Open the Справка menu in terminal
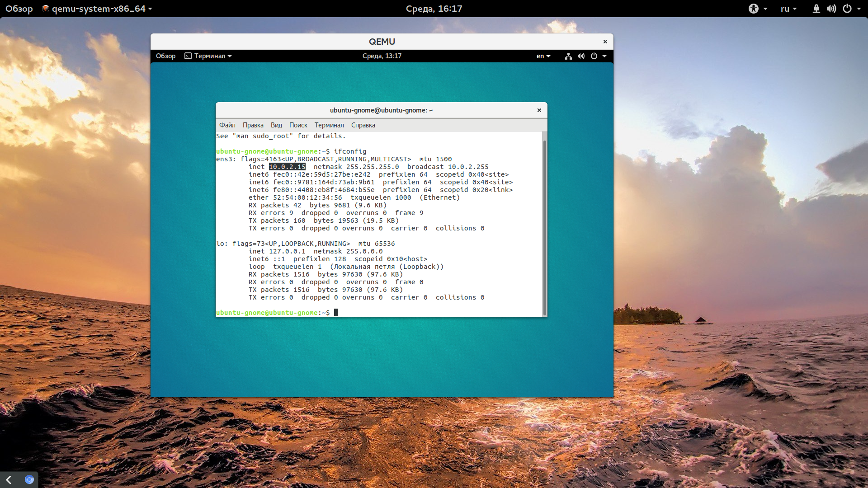Viewport: 868px width, 488px height. (363, 125)
